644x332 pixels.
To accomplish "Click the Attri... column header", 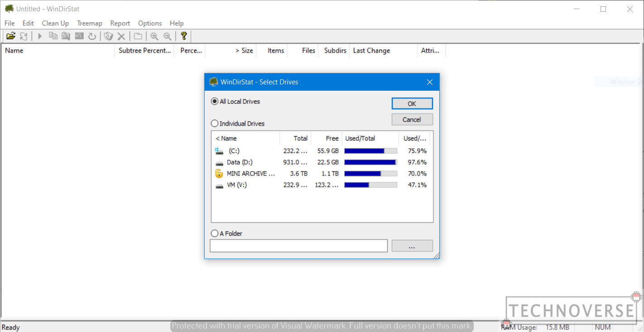I will [432, 50].
